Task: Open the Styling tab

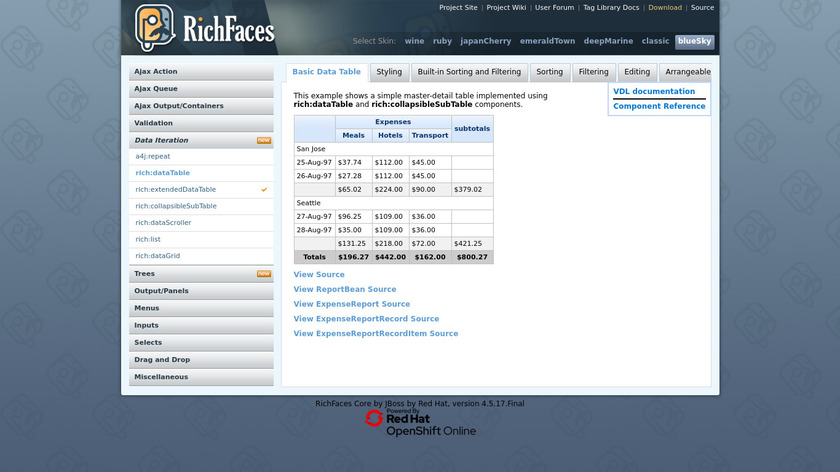Action: tap(389, 72)
